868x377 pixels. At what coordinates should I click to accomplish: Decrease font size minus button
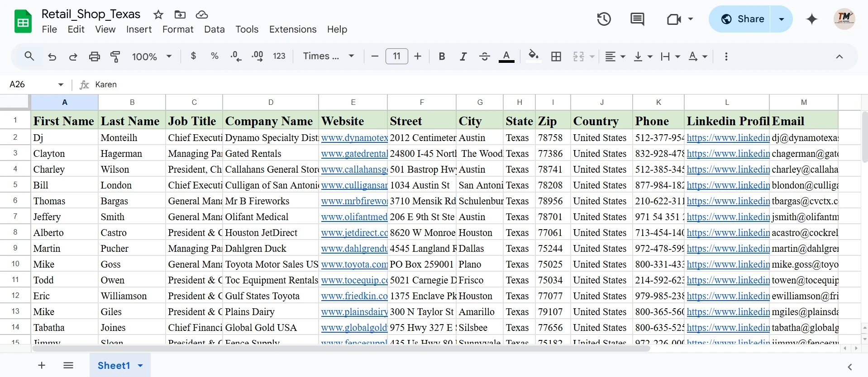tap(375, 57)
